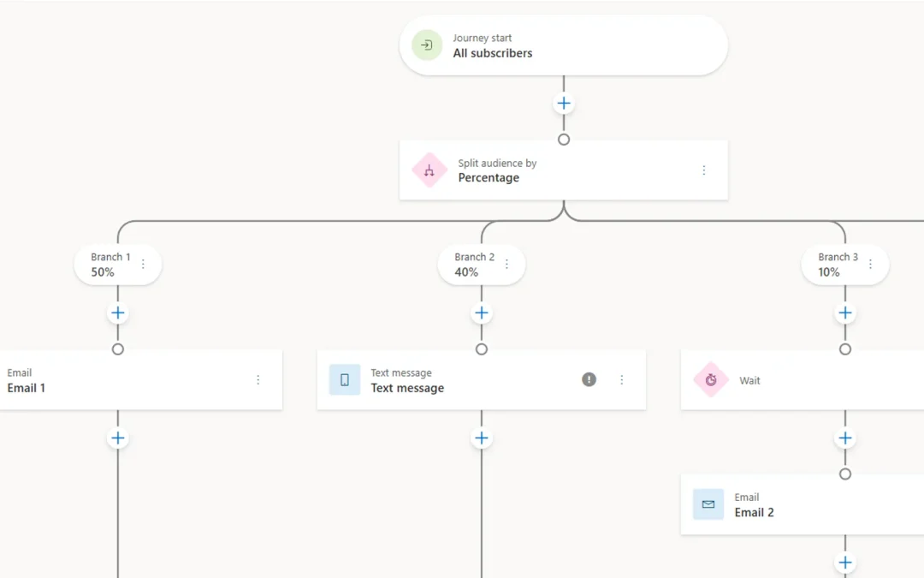Viewport: 924px width, 578px height.
Task: Select the Text message tile
Action: [482, 380]
